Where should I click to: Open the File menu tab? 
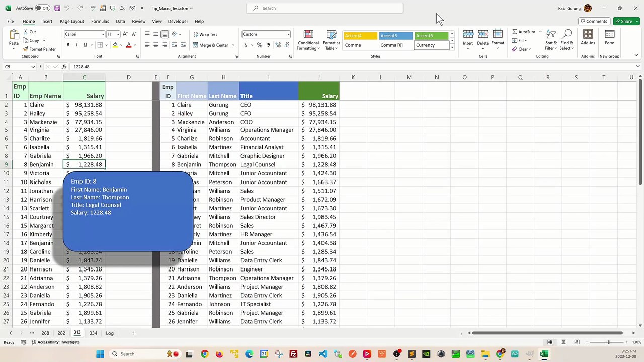click(x=10, y=21)
